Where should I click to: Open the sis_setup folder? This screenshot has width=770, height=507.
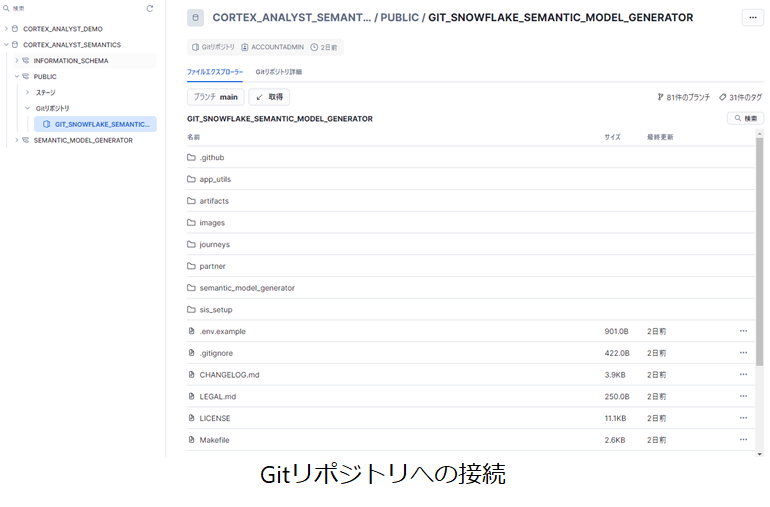[x=216, y=310]
